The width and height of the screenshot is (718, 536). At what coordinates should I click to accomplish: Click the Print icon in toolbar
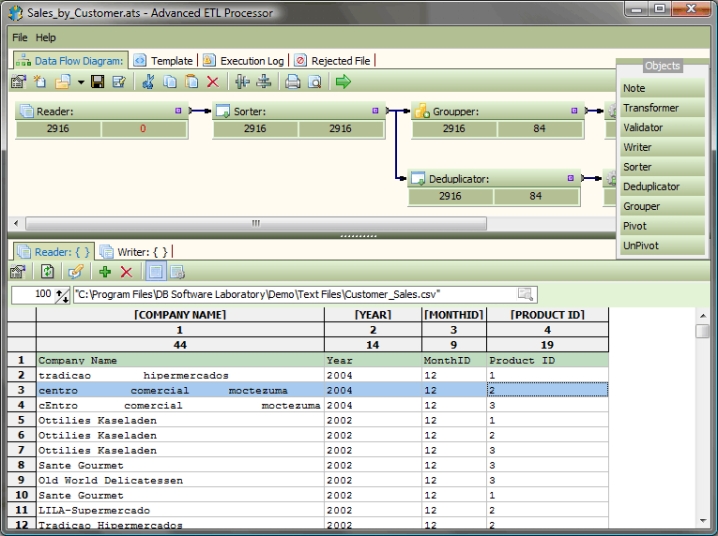point(293,82)
